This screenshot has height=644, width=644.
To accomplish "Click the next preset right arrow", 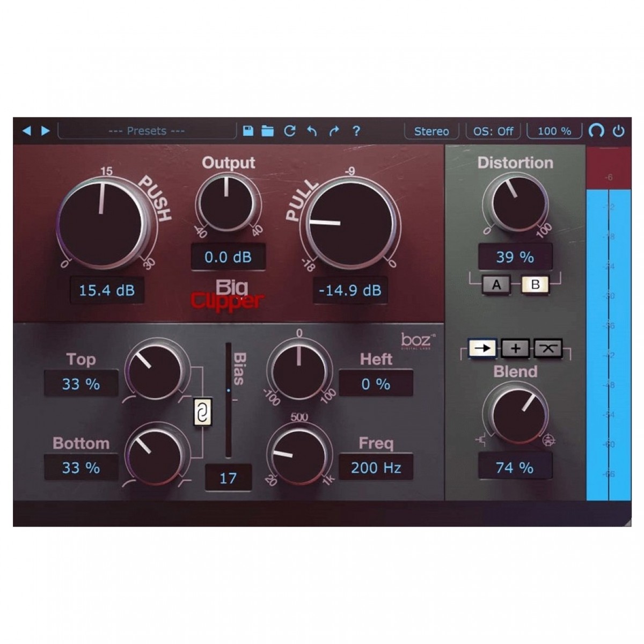I will pos(46,131).
